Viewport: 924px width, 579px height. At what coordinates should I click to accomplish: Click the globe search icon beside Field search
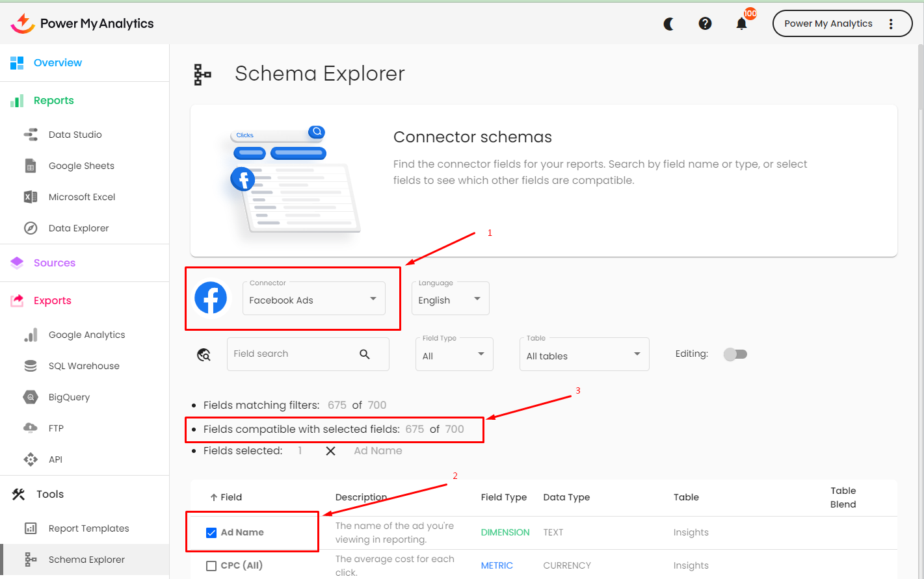[x=204, y=354]
